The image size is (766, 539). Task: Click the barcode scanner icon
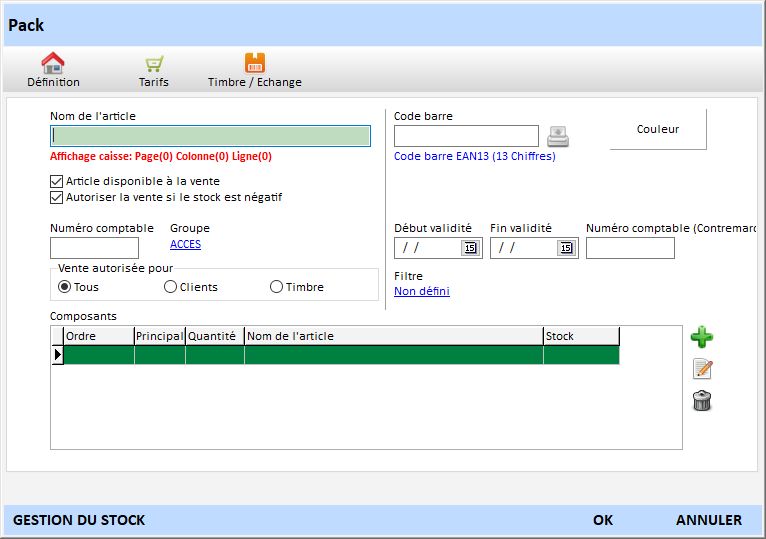click(x=558, y=136)
